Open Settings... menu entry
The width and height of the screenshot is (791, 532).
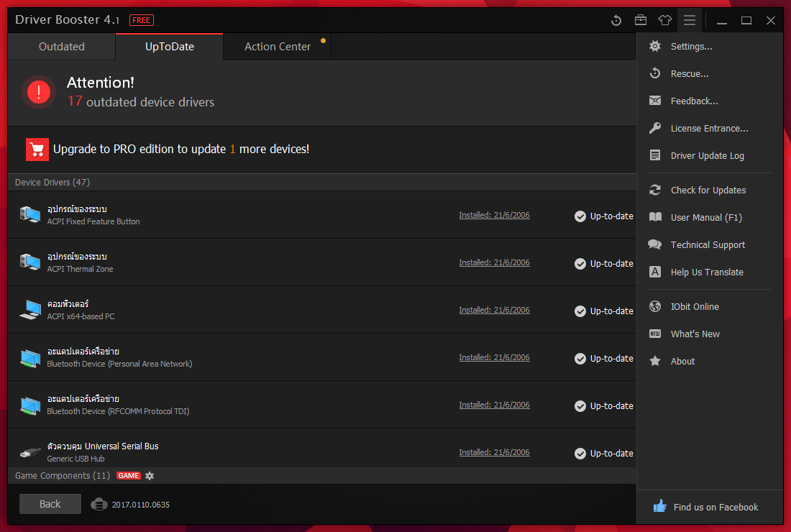pos(691,47)
